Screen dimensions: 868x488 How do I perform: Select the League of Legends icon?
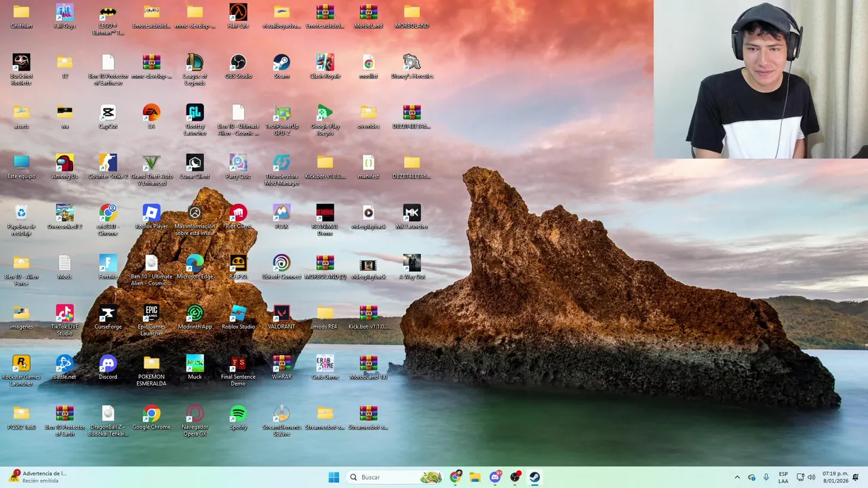[195, 70]
